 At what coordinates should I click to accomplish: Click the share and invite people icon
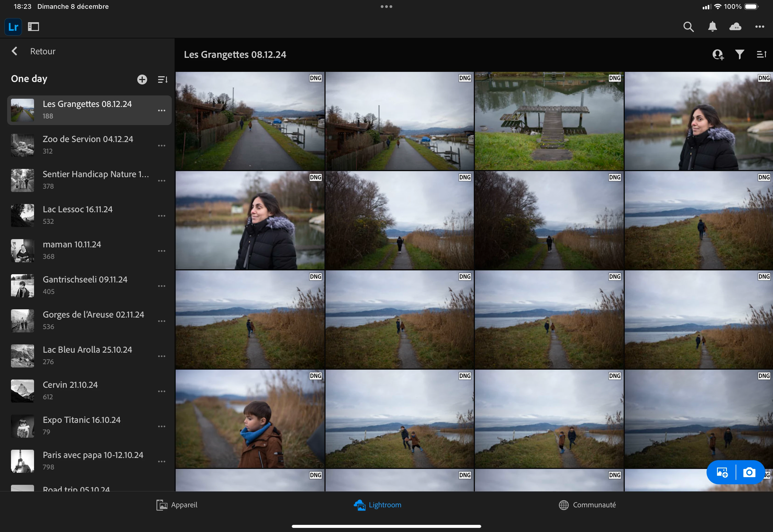click(x=718, y=54)
